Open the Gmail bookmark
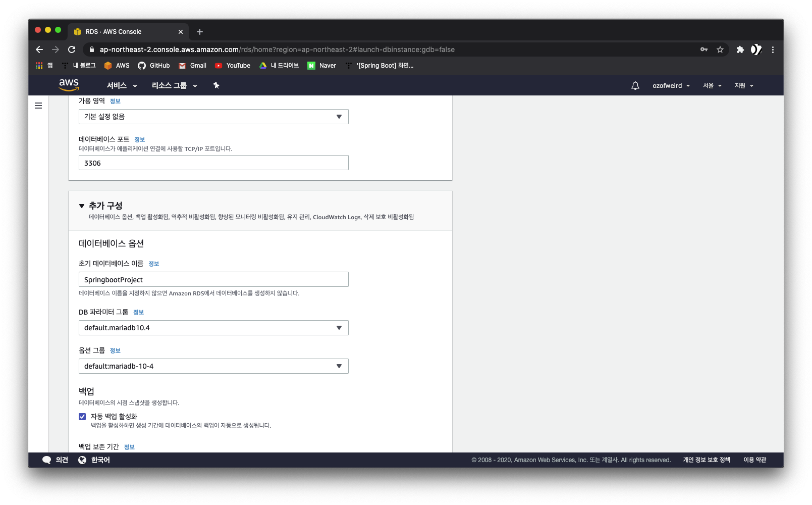This screenshot has width=812, height=505. (192, 66)
